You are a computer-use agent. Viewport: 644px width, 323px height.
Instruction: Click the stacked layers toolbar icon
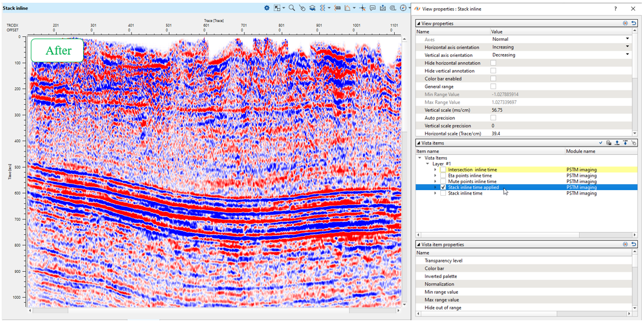pos(312,8)
